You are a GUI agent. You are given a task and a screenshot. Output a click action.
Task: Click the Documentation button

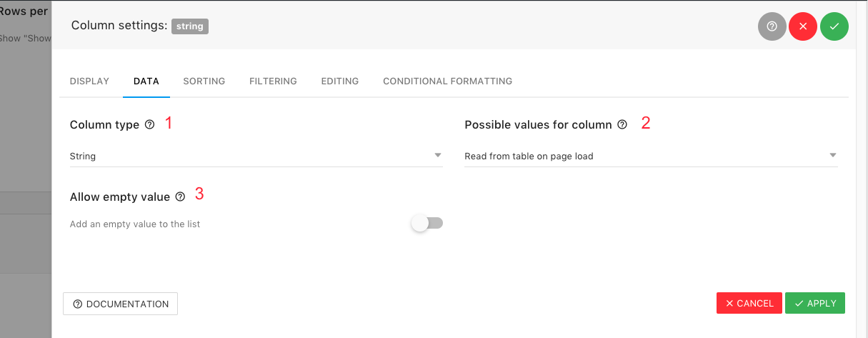pos(121,304)
